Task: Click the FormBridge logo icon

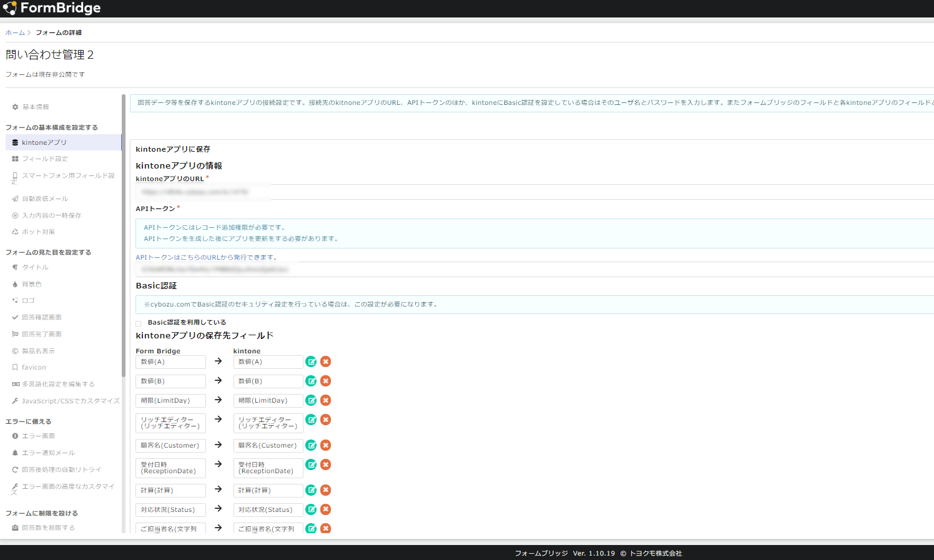Action: [9, 8]
